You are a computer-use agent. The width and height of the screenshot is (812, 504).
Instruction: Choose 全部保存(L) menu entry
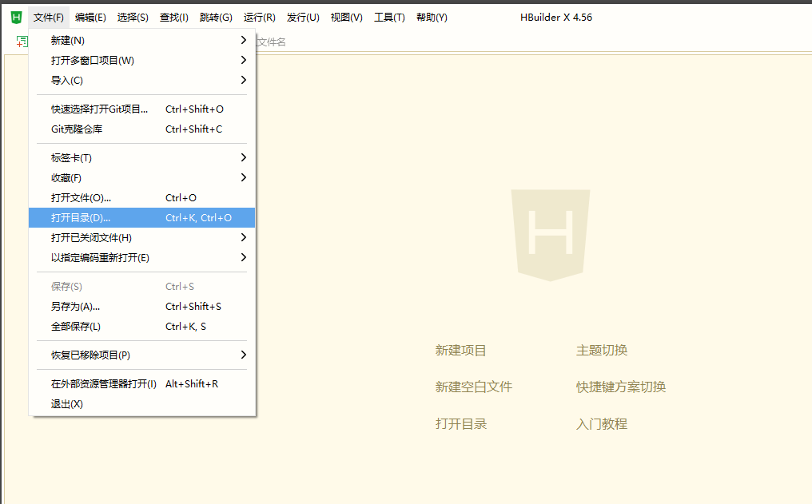pyautogui.click(x=142, y=327)
